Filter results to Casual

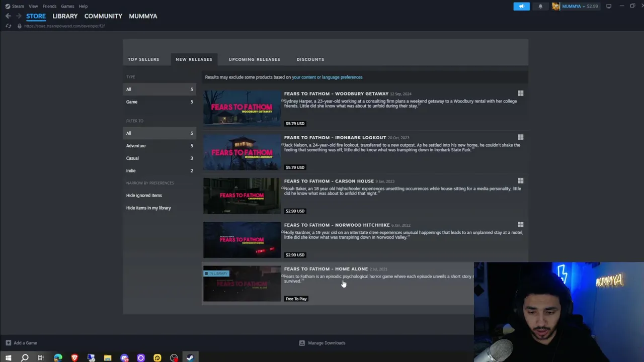(x=159, y=158)
